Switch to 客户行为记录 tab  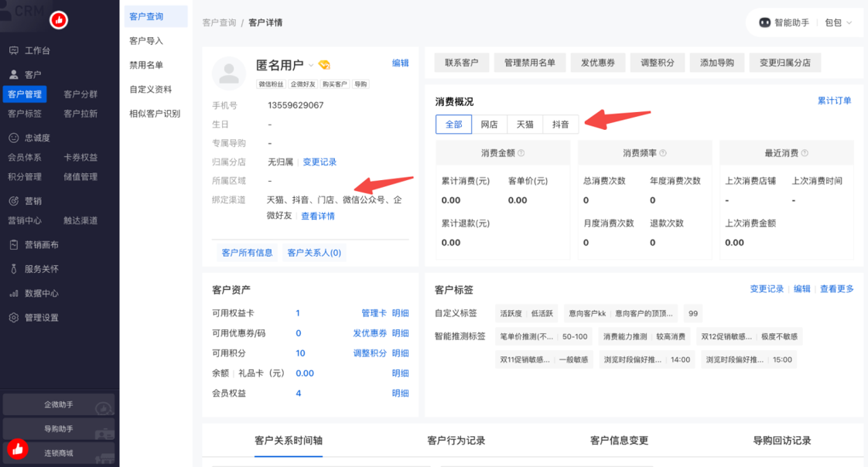(x=456, y=441)
